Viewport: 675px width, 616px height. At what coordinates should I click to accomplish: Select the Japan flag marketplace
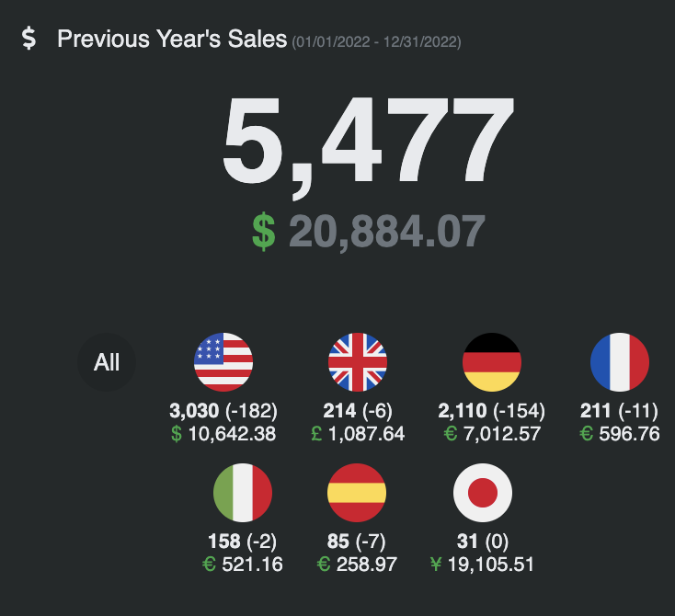pyautogui.click(x=483, y=493)
